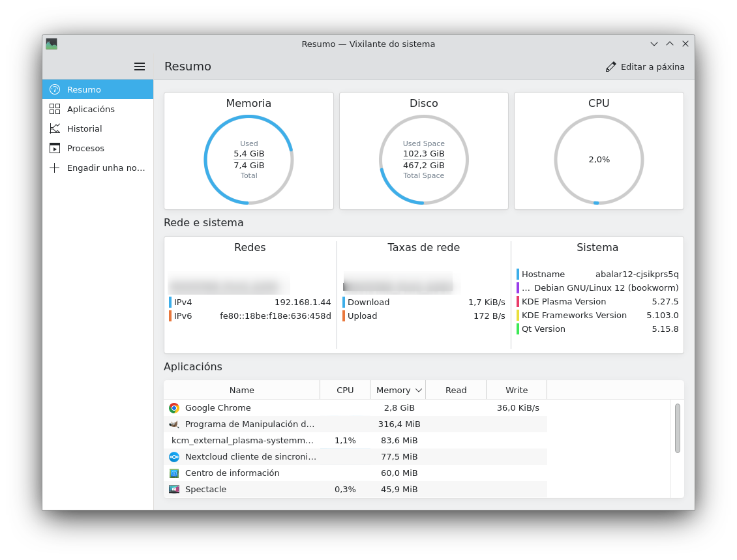Image resolution: width=737 pixels, height=560 pixels.
Task: Click the IPv4 address 192.168.1.44
Action: 303,302
